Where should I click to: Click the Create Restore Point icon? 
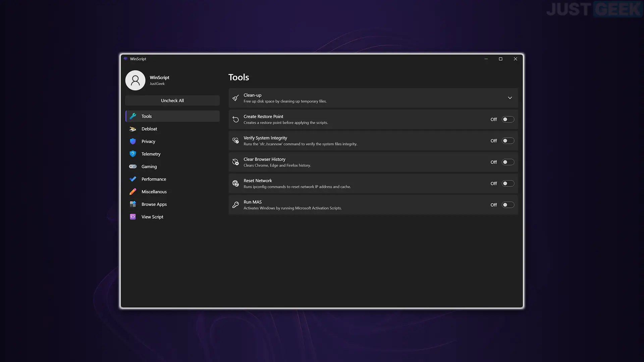click(x=236, y=119)
